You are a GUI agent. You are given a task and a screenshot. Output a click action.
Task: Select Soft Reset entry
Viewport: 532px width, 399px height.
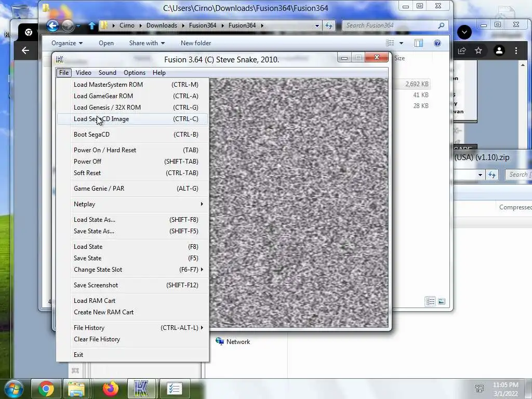point(132,173)
